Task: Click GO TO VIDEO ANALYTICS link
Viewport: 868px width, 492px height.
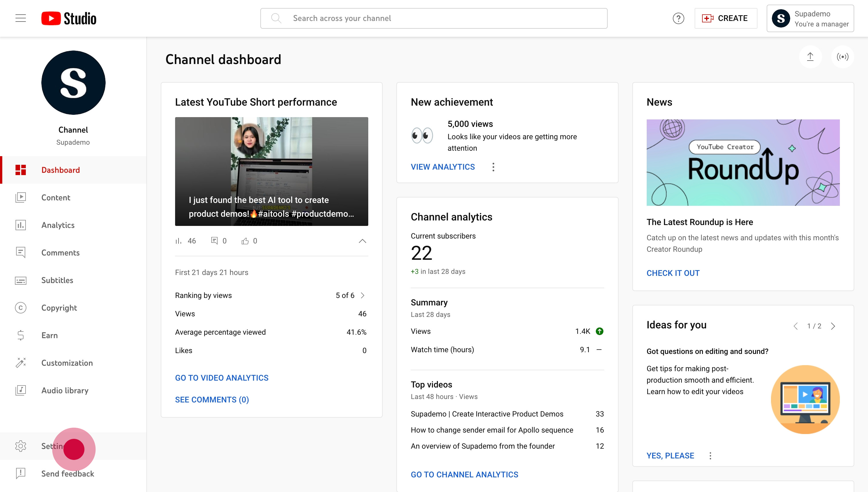Action: pos(222,378)
